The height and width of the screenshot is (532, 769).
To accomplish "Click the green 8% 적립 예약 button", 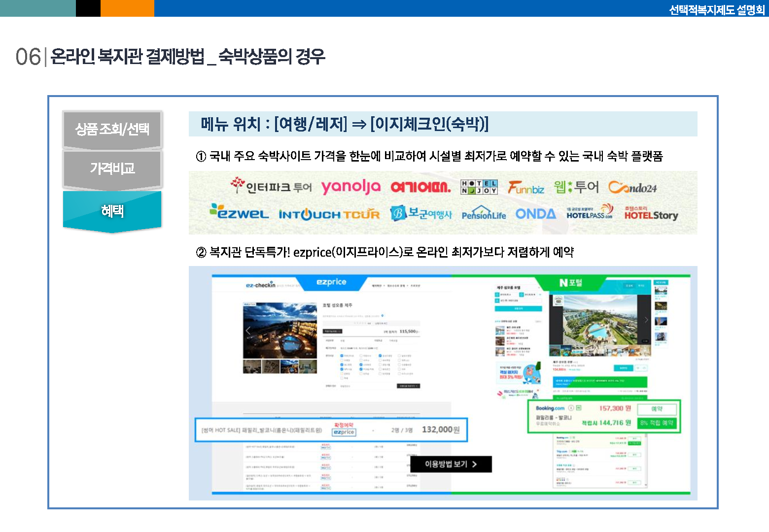I will [x=657, y=423].
